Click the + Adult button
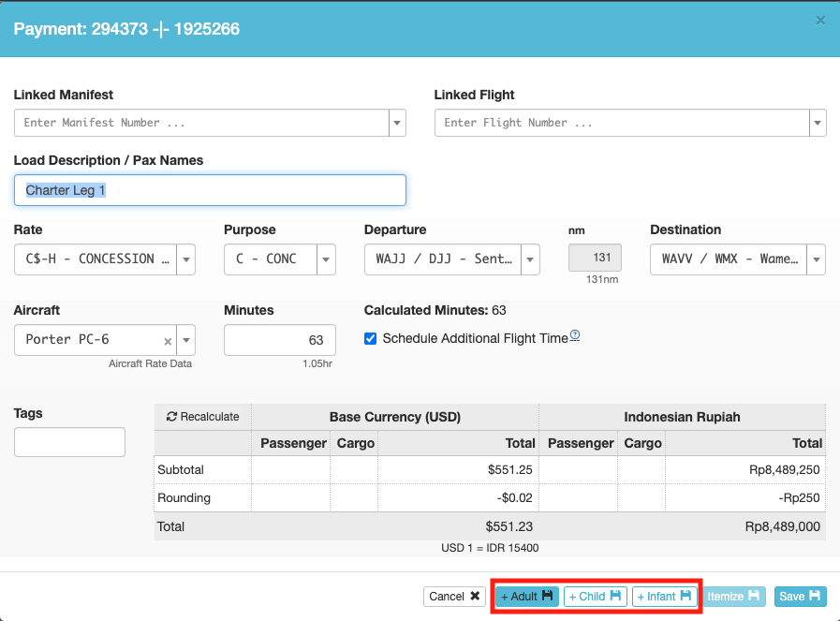 (x=527, y=597)
